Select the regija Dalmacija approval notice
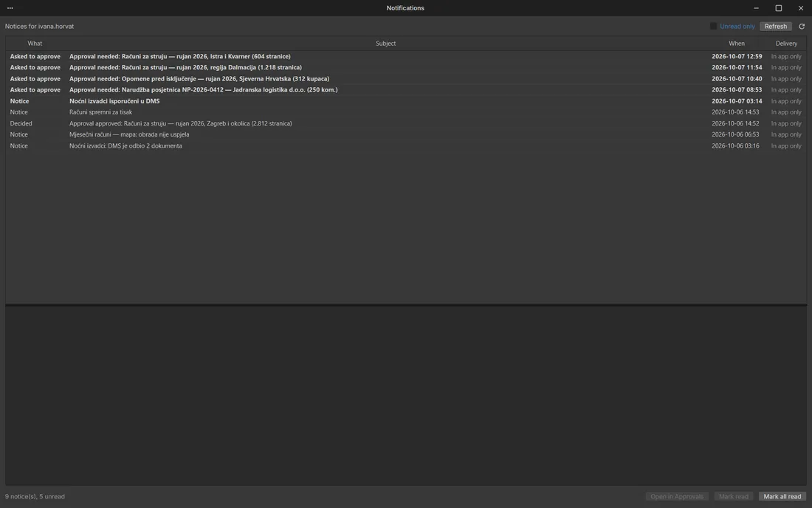Viewport: 812px width, 508px height. [405, 67]
